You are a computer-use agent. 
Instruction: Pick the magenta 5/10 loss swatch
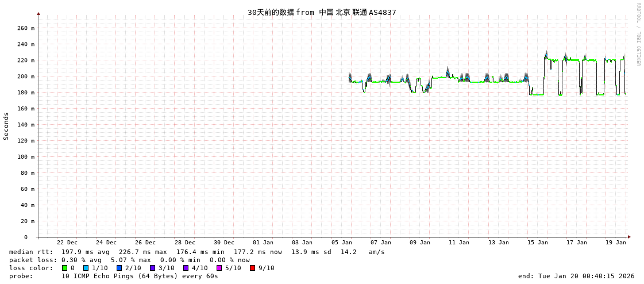219,268
